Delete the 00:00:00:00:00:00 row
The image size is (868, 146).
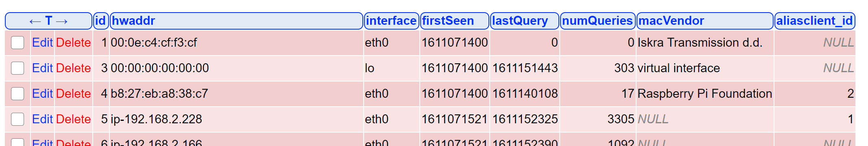(x=73, y=68)
